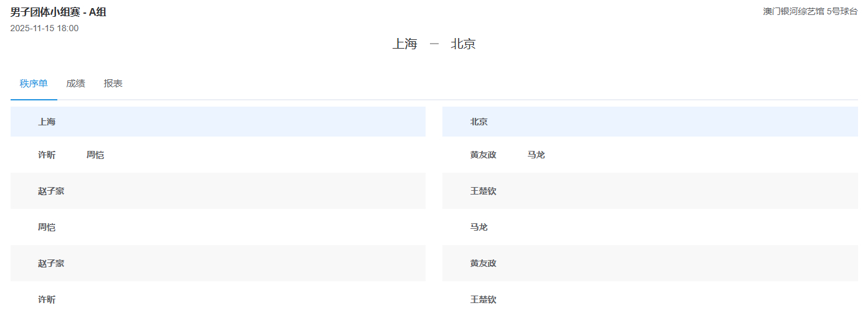Click 马龙 beside 黄友政 in doubles row
The height and width of the screenshot is (328, 868).
[x=536, y=155]
